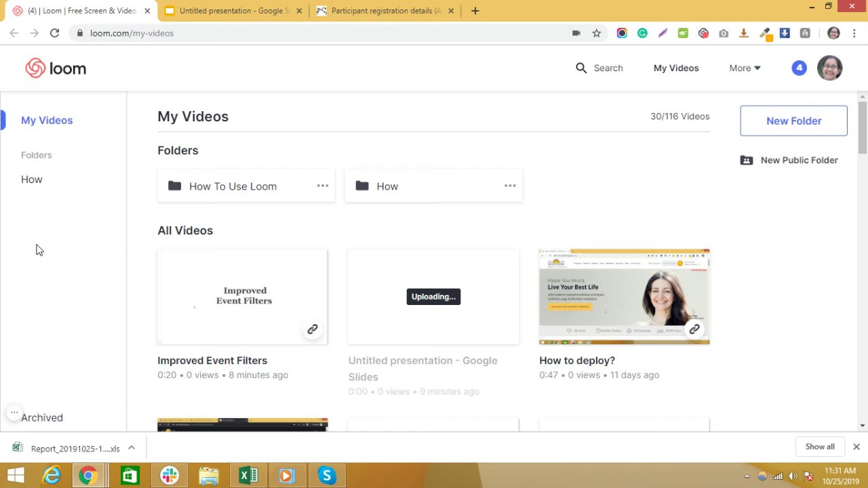The height and width of the screenshot is (488, 868).
Task: Click the New Folder button
Action: click(x=793, y=121)
